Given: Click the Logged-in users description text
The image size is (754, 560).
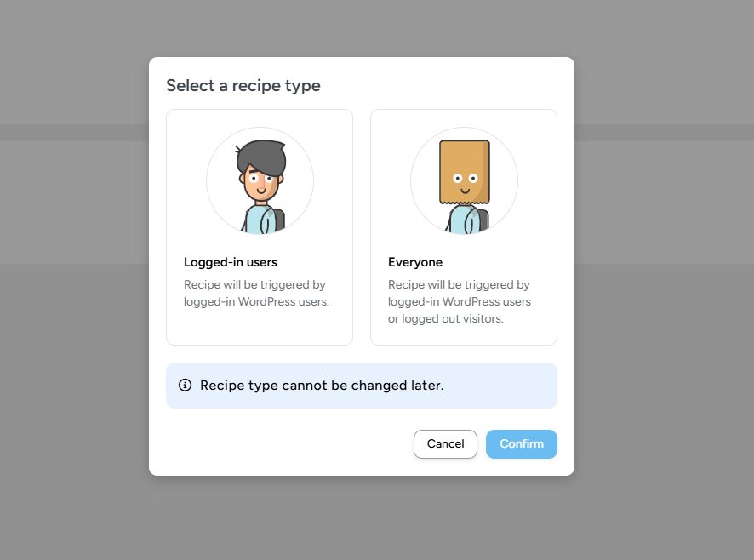Looking at the screenshot, I should click(x=256, y=293).
